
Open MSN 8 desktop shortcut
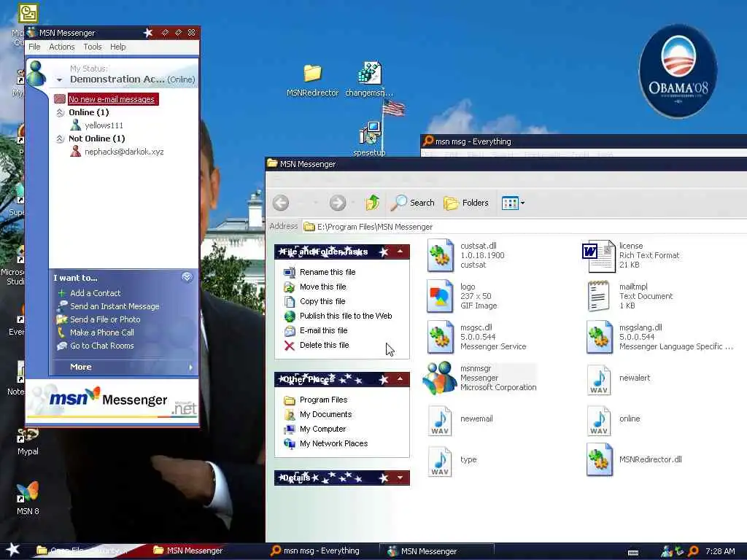click(28, 499)
